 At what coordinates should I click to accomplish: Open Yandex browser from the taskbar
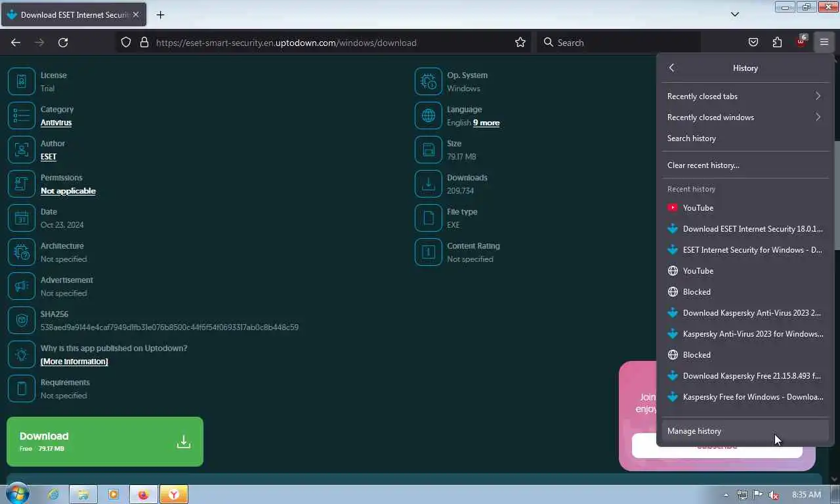174,494
